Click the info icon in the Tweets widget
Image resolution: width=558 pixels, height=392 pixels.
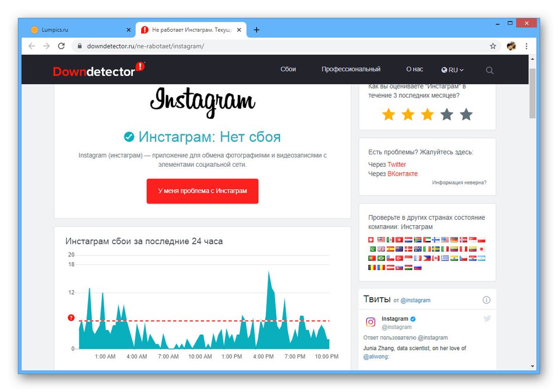click(x=486, y=300)
